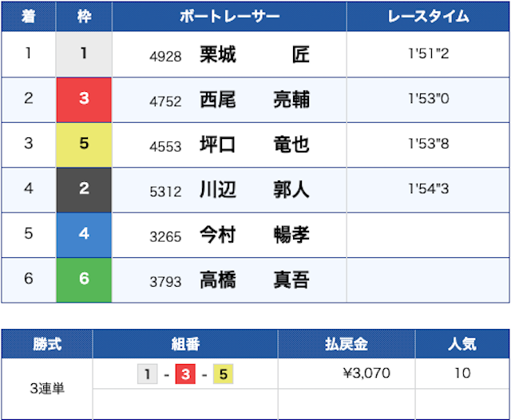This screenshot has width=511, height=420.
Task: Open racer 今村 暢孝 profile
Action: pyautogui.click(x=254, y=235)
